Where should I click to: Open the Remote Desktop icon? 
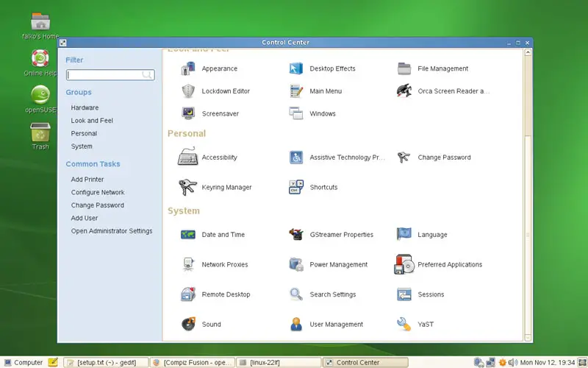coord(188,294)
